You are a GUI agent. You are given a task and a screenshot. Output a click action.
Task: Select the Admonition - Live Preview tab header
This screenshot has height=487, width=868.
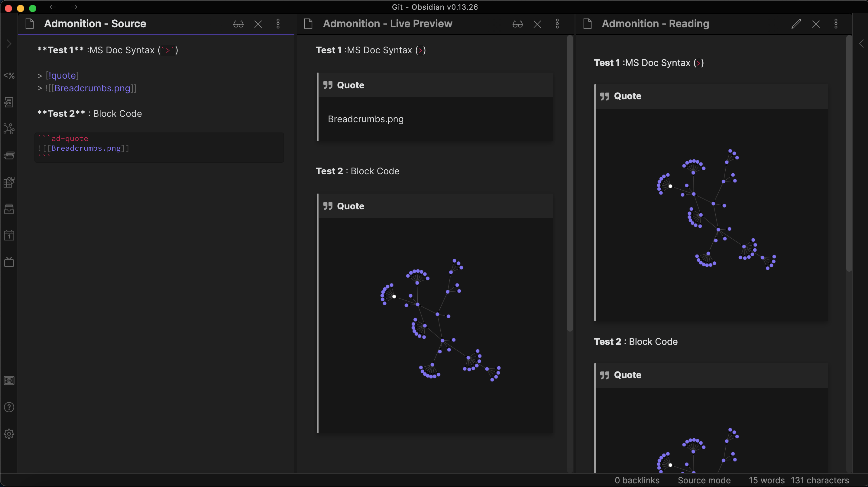pos(387,24)
